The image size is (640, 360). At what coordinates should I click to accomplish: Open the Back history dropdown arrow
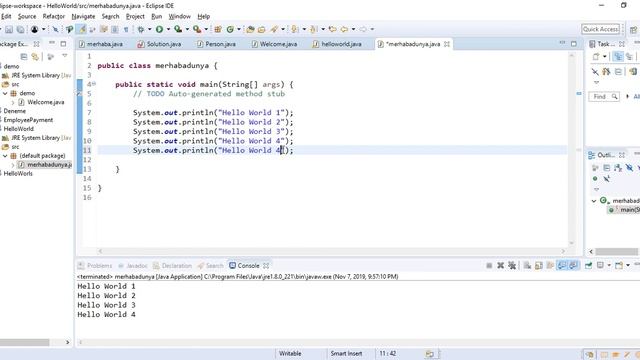tap(353, 29)
